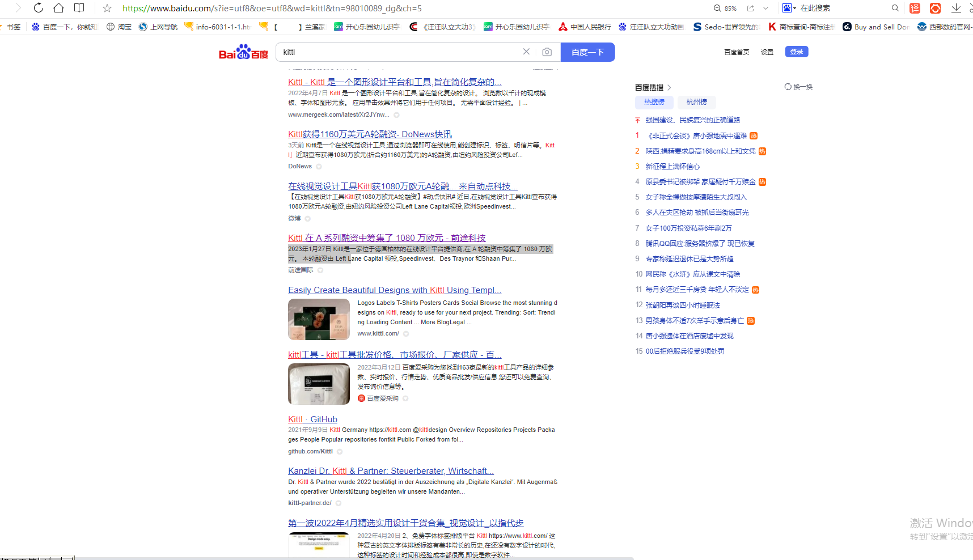
Task: Open the '设置' settings link
Action: [x=767, y=52]
